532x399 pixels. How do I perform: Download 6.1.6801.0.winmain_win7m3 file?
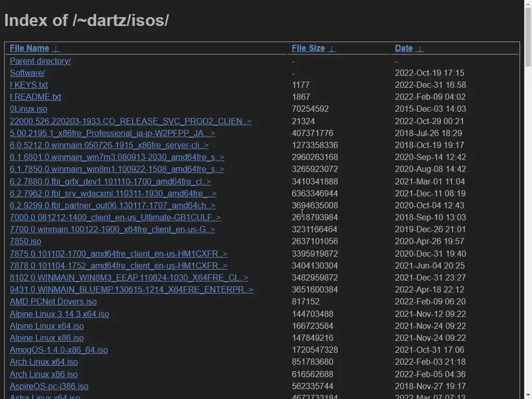pyautogui.click(x=117, y=157)
